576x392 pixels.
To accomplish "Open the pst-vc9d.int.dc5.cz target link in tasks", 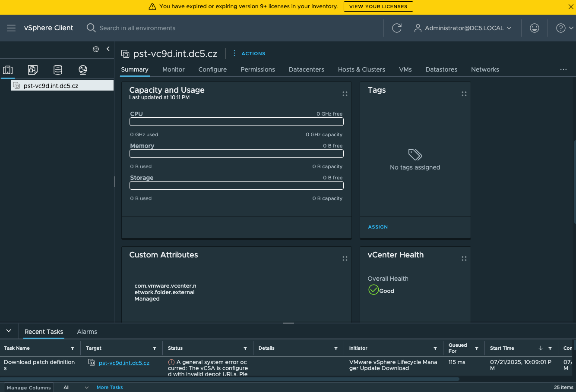I will [124, 363].
